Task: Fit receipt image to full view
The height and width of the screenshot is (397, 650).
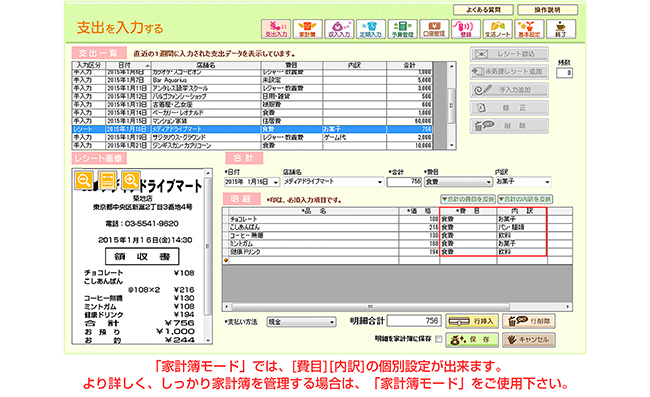Action: tap(108, 180)
